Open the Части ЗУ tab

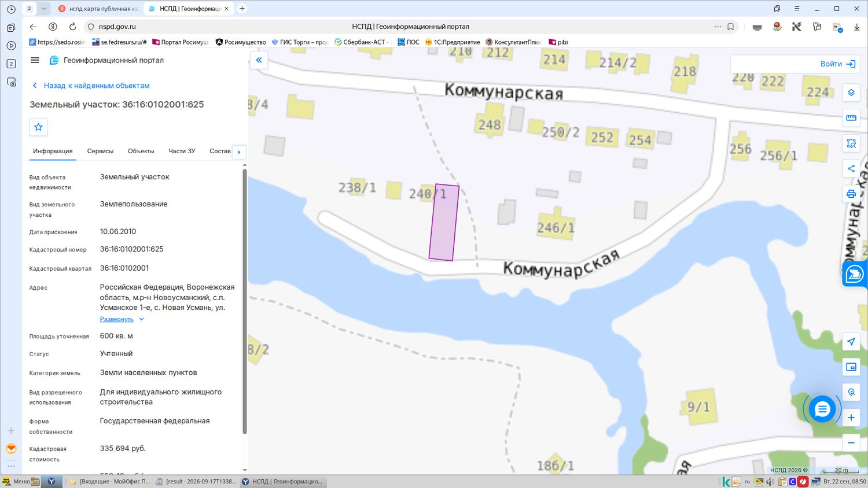pos(182,151)
